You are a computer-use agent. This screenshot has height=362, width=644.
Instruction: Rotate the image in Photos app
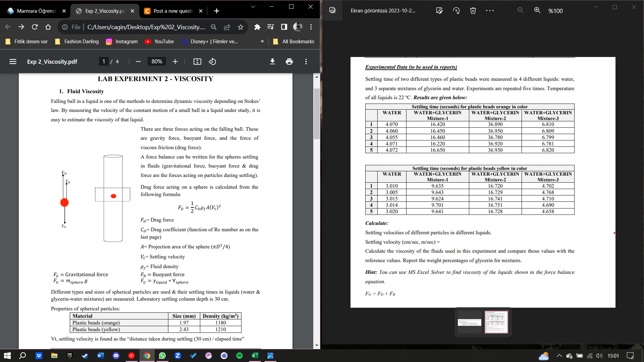456,10
